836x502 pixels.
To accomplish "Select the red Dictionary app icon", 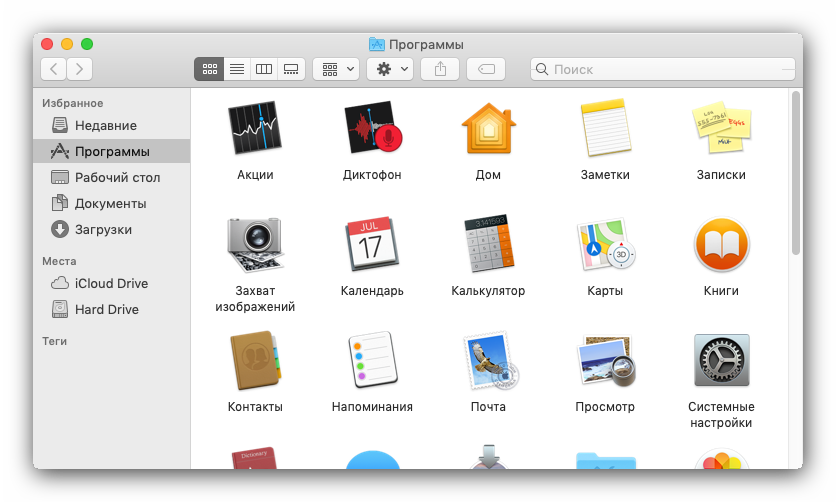I will click(x=254, y=458).
